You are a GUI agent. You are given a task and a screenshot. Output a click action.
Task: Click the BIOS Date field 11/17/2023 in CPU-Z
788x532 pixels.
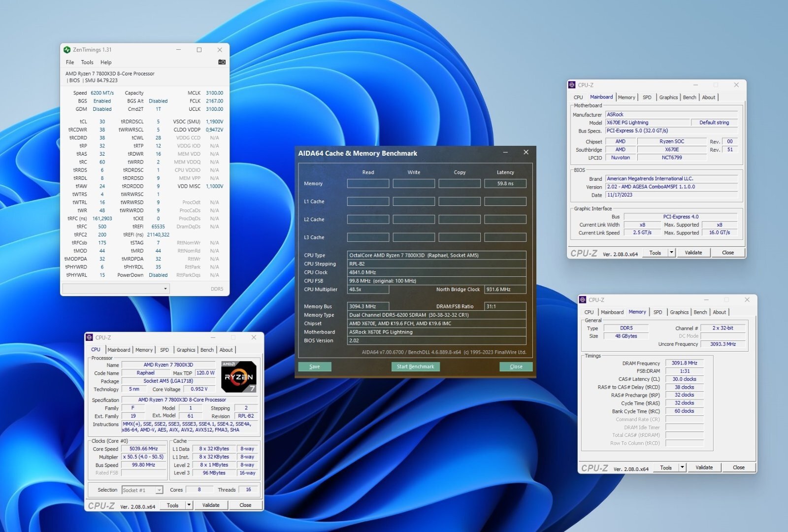[x=671, y=195]
